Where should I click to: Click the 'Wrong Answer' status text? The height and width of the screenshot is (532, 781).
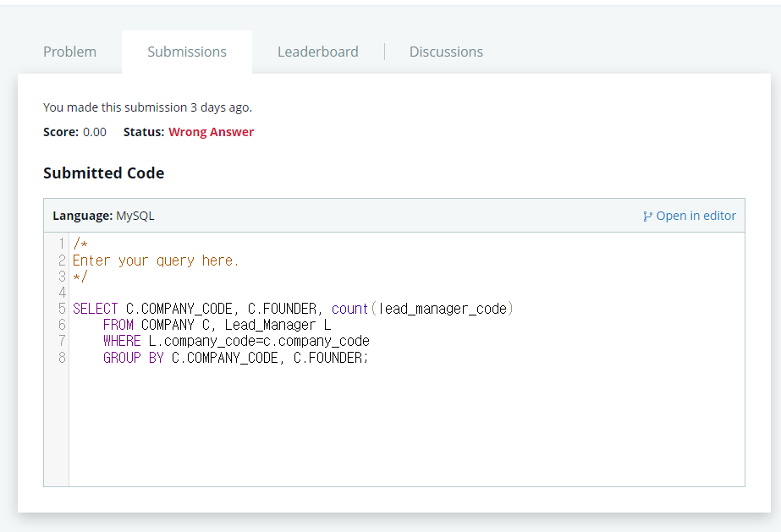212,132
